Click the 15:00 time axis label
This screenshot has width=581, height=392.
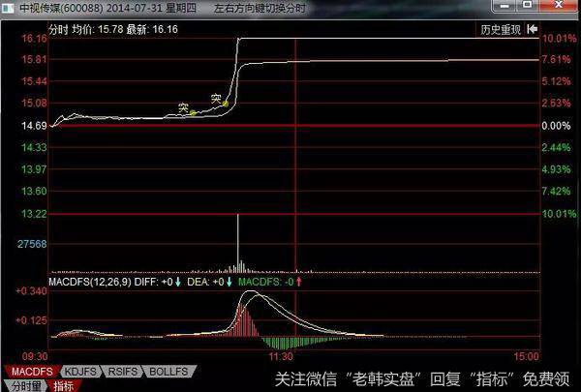526,357
